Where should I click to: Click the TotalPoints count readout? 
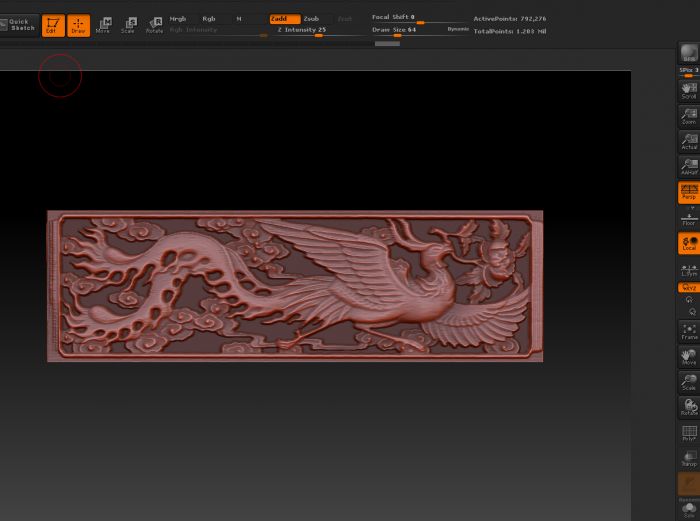tap(510, 31)
